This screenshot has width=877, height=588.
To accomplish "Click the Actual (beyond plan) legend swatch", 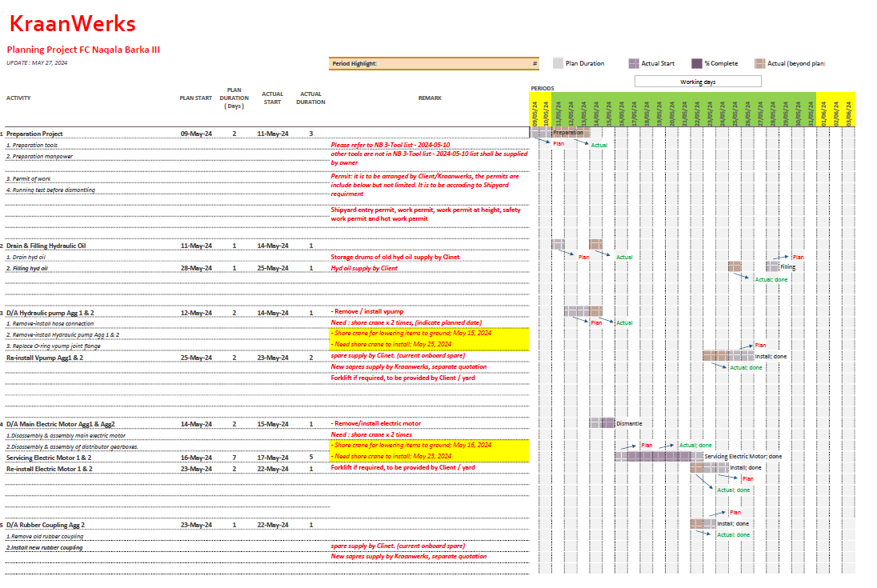I will 759,63.
